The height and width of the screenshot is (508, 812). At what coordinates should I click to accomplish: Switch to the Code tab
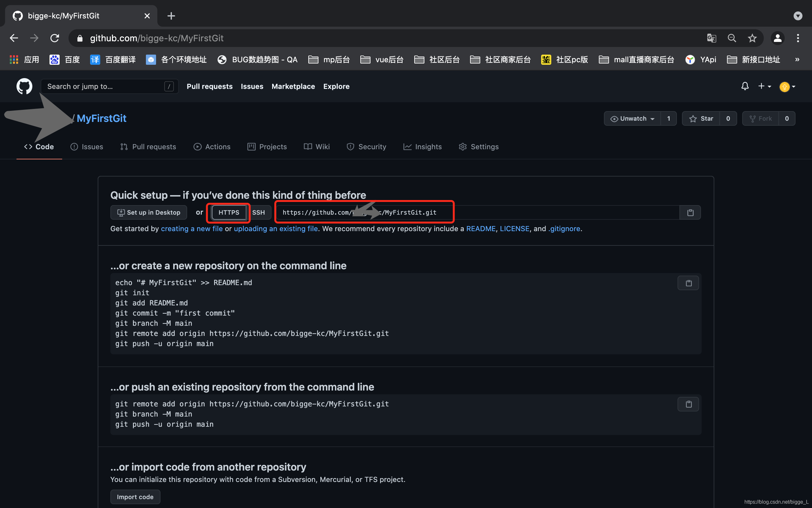[x=39, y=147]
